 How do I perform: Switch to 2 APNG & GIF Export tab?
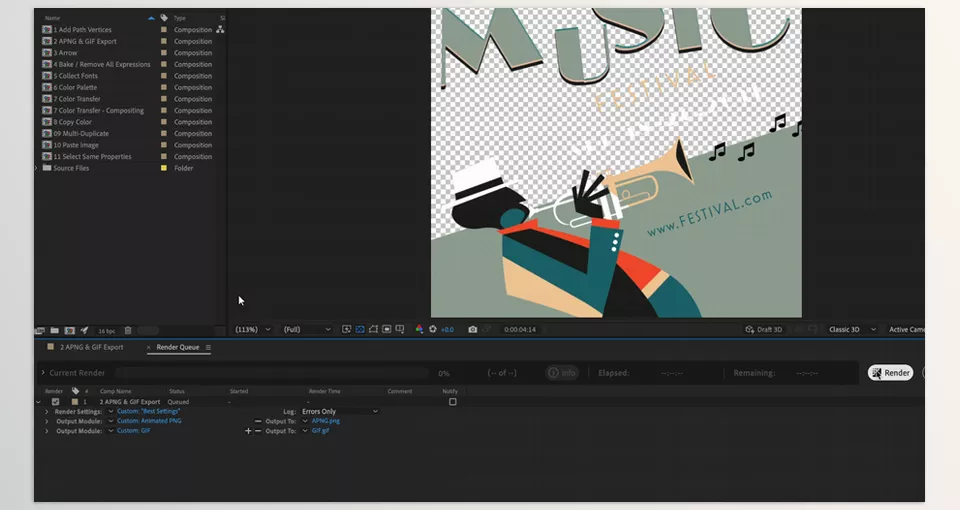[x=91, y=347]
